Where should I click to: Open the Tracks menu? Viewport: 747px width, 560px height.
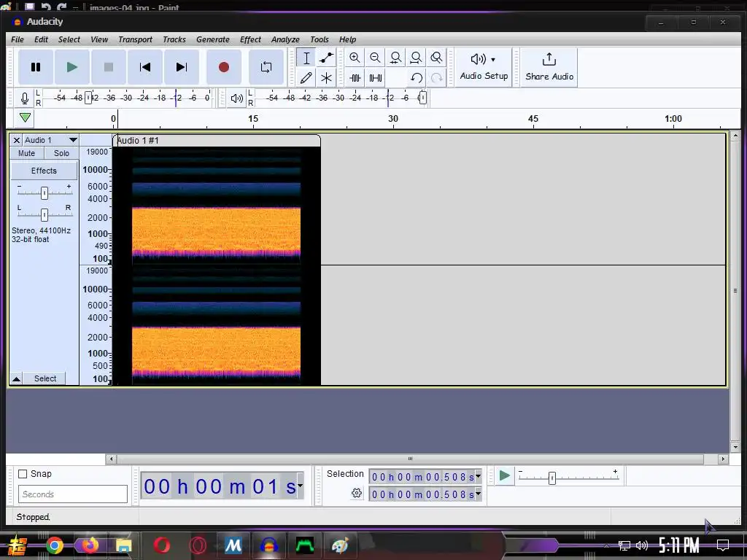click(174, 39)
